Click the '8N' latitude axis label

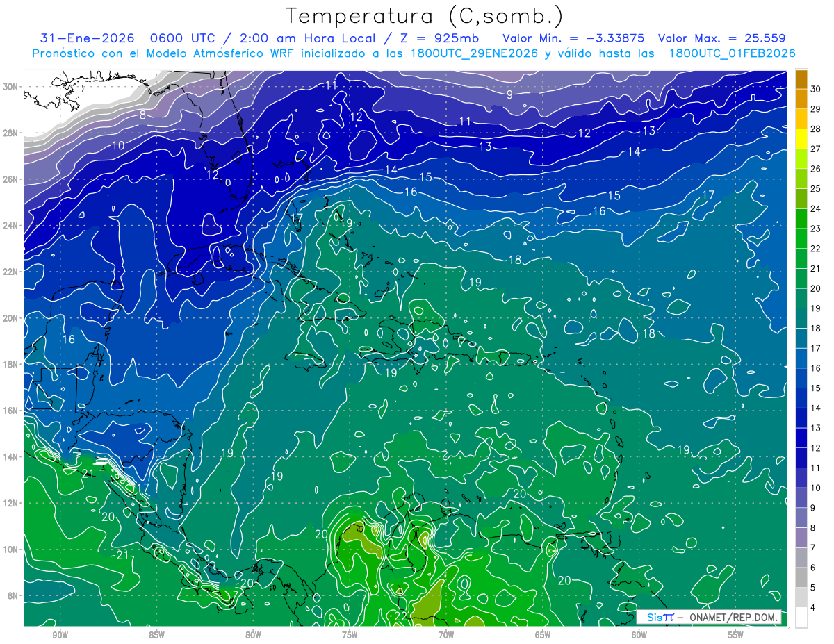[x=13, y=595]
